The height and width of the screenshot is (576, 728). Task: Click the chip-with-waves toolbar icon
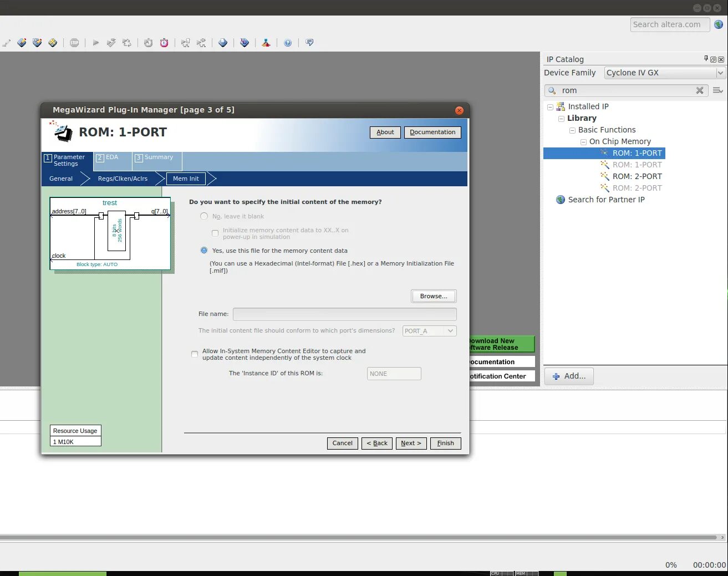tap(245, 43)
